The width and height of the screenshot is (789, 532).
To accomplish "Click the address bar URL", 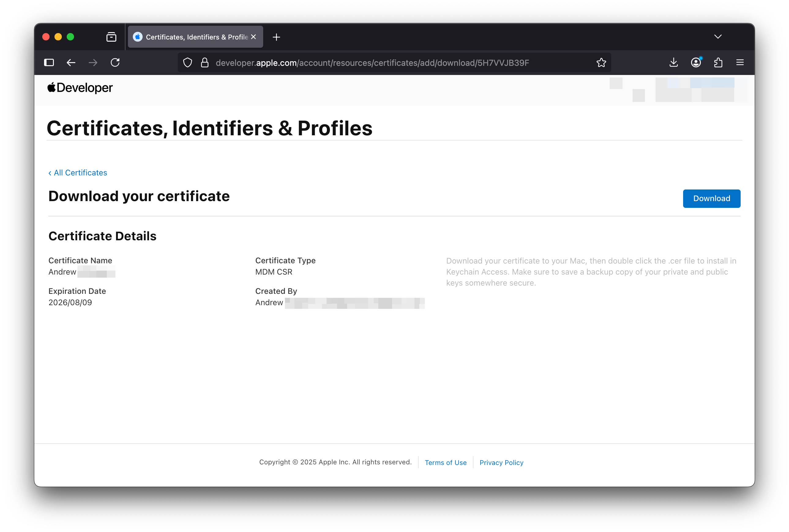I will tap(372, 63).
